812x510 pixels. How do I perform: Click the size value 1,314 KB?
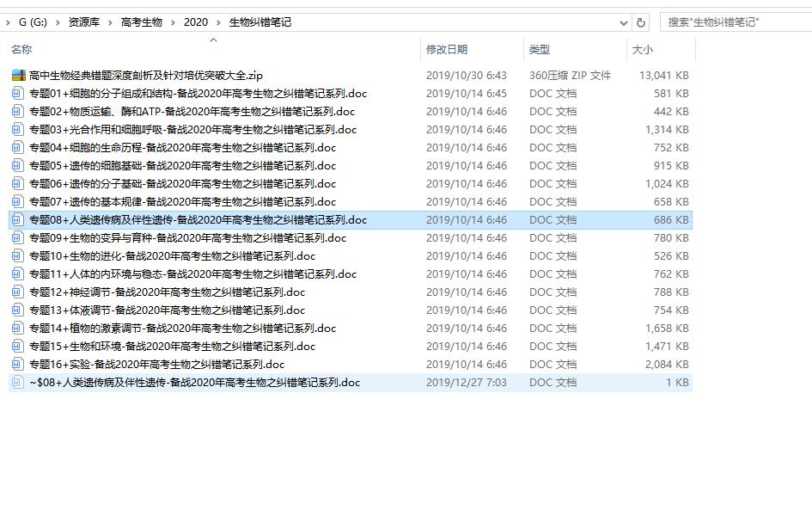point(667,130)
